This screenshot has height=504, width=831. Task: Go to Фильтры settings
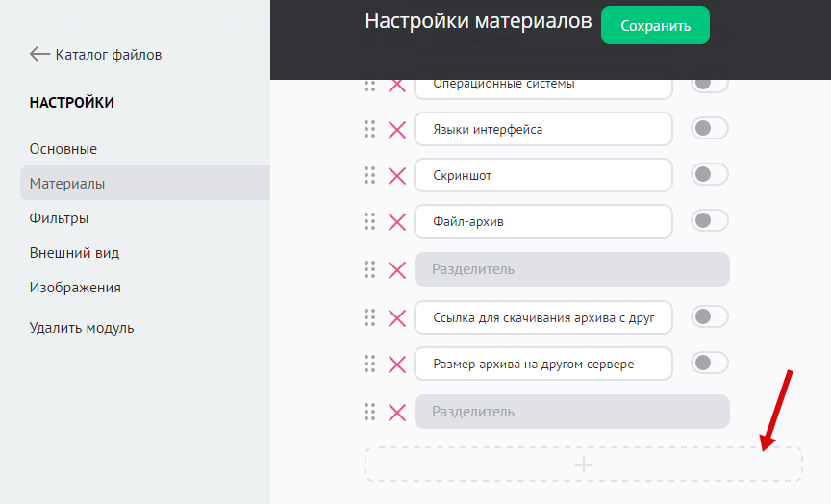click(60, 218)
